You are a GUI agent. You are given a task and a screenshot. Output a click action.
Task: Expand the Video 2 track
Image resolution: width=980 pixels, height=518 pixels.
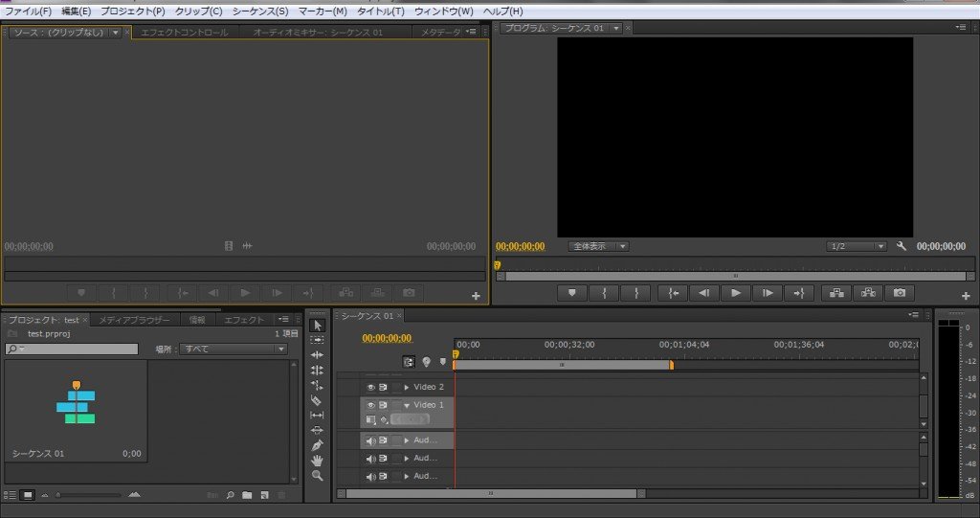[406, 387]
